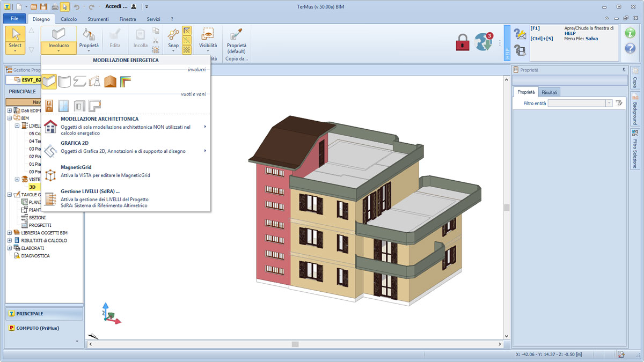Click the red padlock icon
The image size is (644, 362).
pyautogui.click(x=463, y=42)
